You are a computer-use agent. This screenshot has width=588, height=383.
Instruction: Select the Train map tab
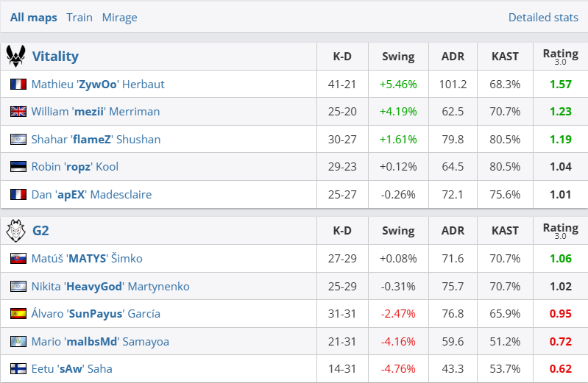point(79,18)
